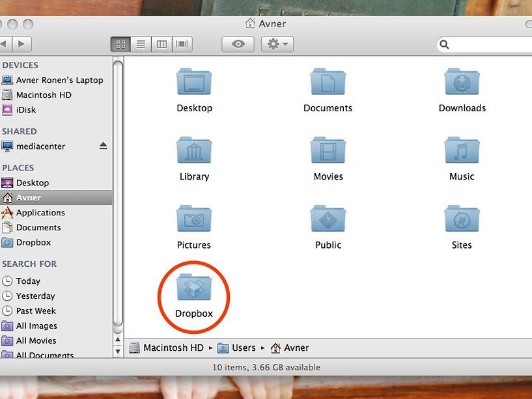This screenshot has width=532, height=399.
Task: Click the Quick Look eye button
Action: [x=238, y=44]
